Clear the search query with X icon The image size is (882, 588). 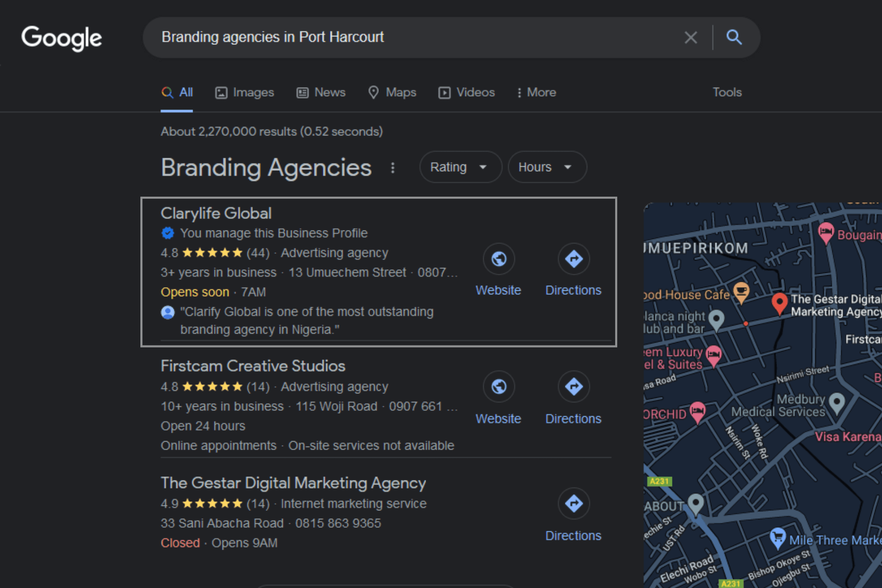point(690,37)
